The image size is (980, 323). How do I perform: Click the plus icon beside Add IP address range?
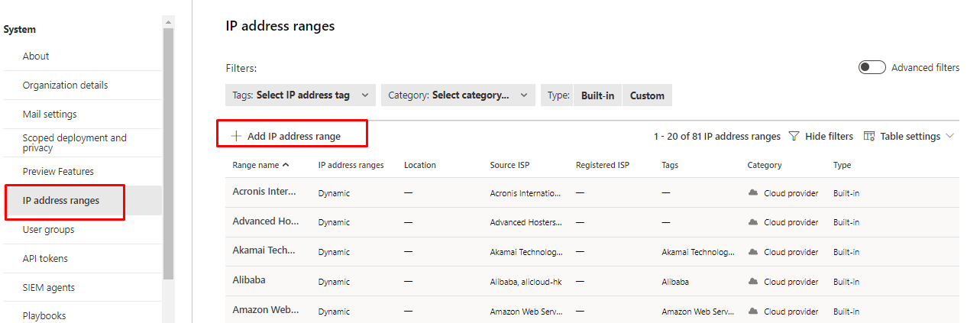pyautogui.click(x=236, y=136)
